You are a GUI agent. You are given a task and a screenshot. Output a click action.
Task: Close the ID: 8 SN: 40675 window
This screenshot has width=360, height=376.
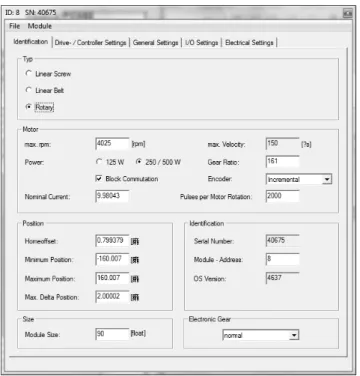click(347, 13)
